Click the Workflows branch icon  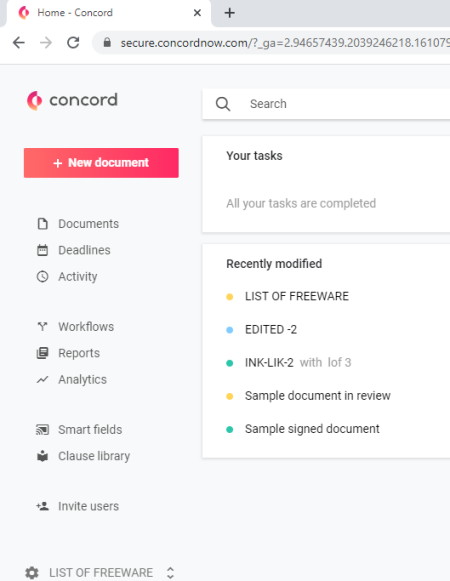pos(43,326)
